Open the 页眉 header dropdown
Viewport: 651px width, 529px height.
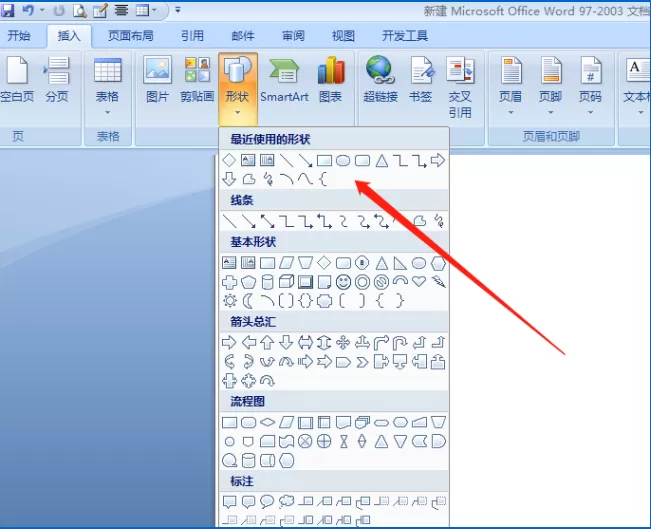click(x=511, y=86)
